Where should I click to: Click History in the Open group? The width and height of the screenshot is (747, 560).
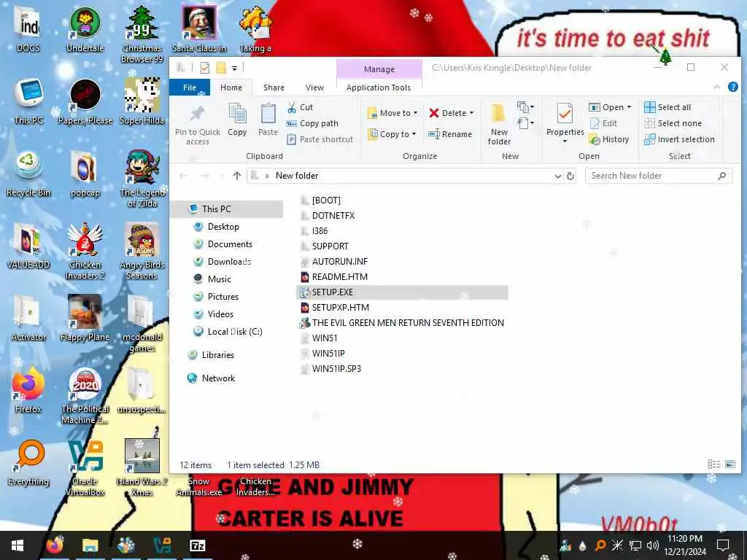pos(609,139)
